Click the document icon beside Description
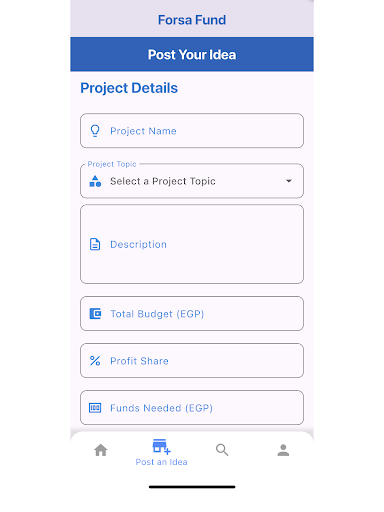This screenshot has height=512, width=384. coord(95,244)
